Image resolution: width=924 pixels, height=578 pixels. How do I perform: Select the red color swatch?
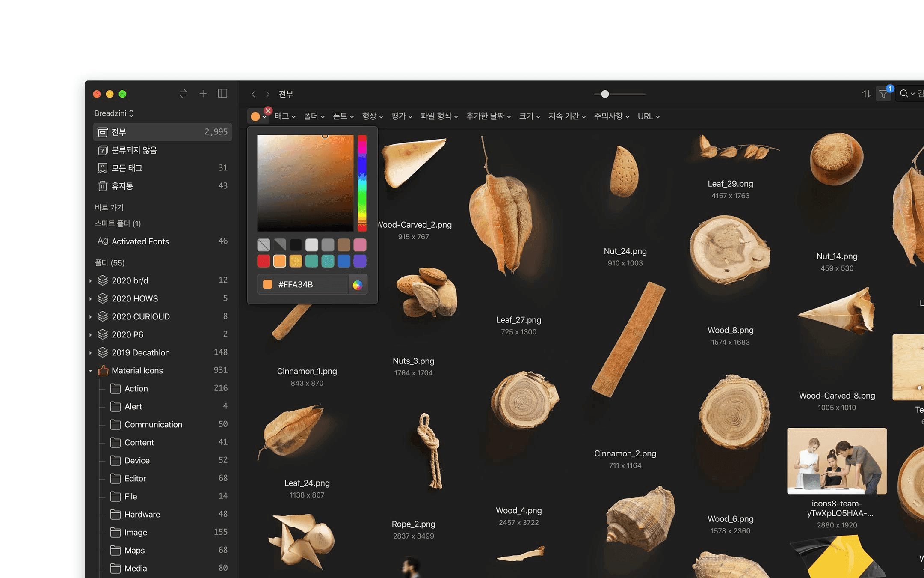pos(264,261)
